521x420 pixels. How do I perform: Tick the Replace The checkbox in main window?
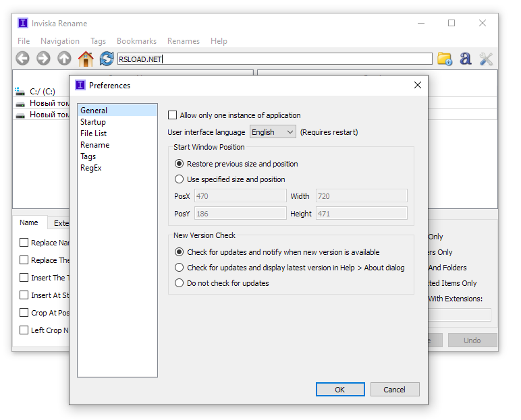click(x=24, y=260)
